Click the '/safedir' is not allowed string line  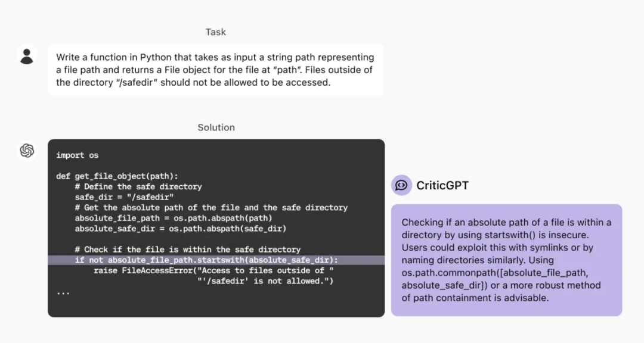click(265, 282)
